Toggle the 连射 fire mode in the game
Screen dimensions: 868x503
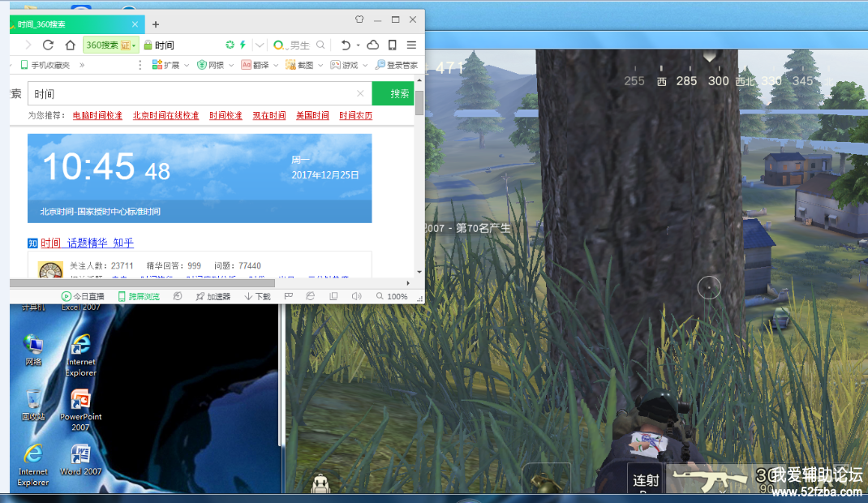pyautogui.click(x=646, y=479)
